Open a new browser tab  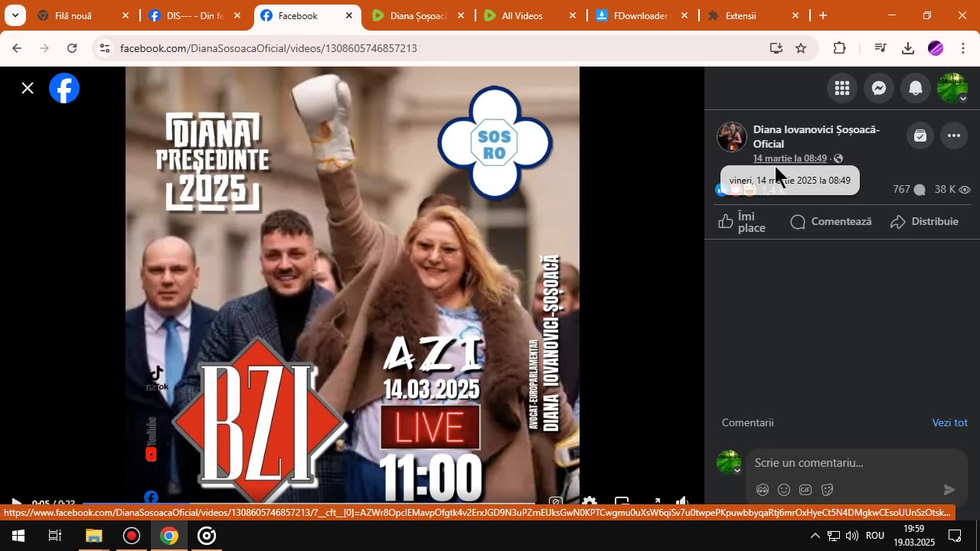point(823,15)
